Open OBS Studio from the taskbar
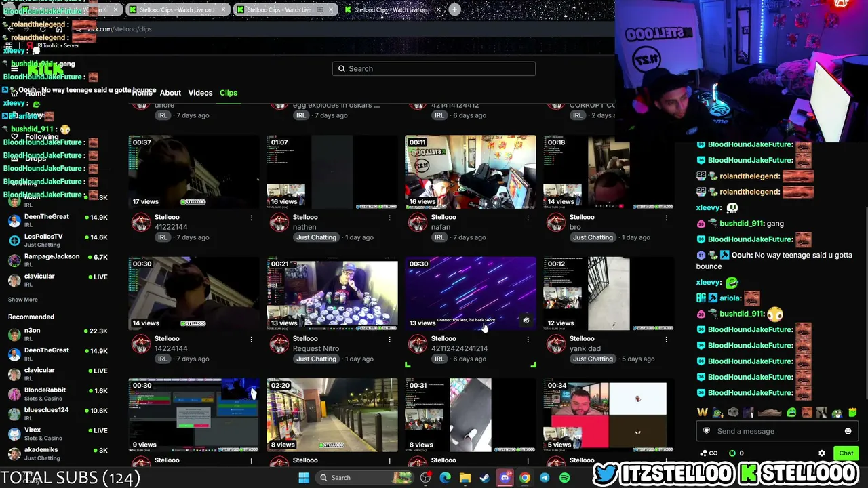868x488 pixels. (425, 478)
